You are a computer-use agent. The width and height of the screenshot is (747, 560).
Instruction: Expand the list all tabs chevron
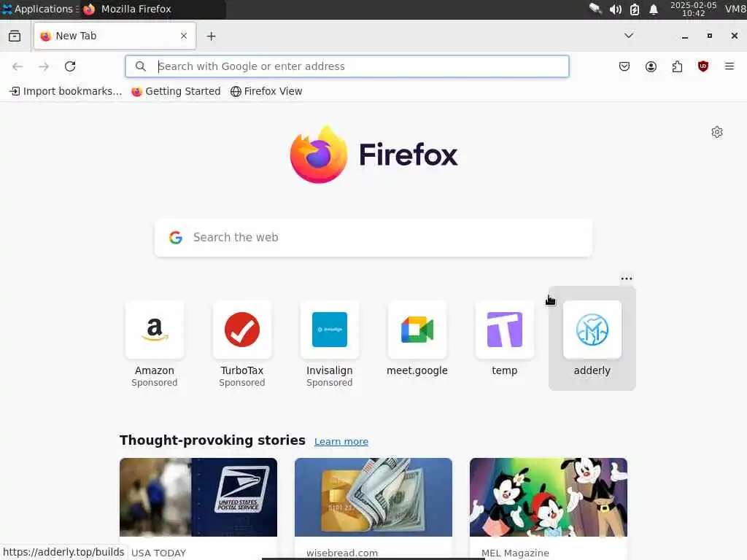pos(629,36)
